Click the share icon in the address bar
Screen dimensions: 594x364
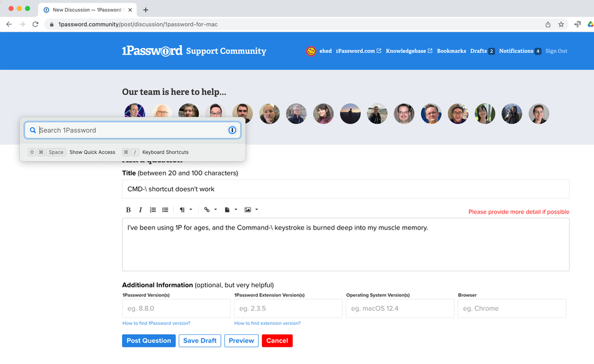coord(548,24)
